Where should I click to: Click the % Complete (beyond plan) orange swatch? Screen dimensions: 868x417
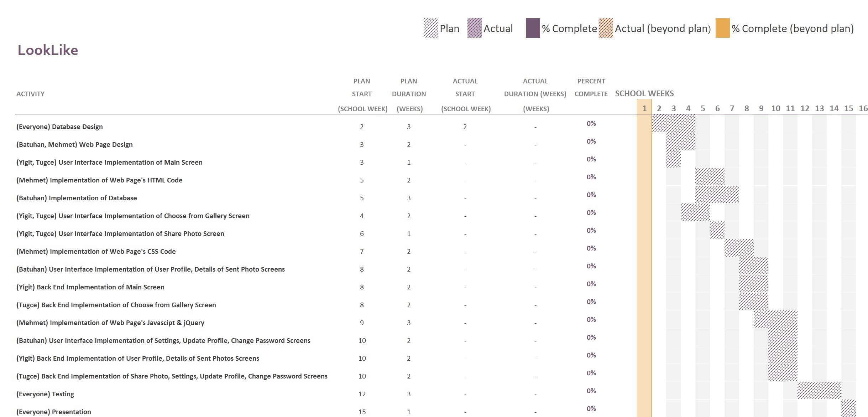point(722,28)
